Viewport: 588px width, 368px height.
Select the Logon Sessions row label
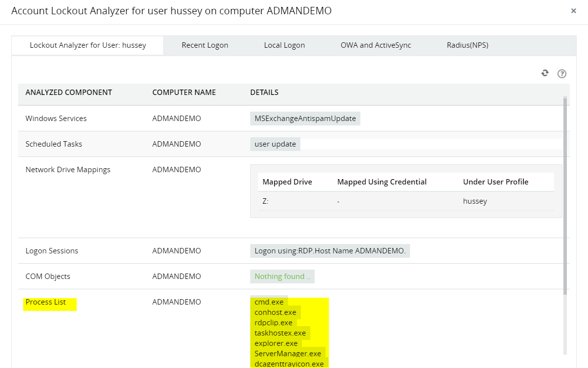point(52,250)
